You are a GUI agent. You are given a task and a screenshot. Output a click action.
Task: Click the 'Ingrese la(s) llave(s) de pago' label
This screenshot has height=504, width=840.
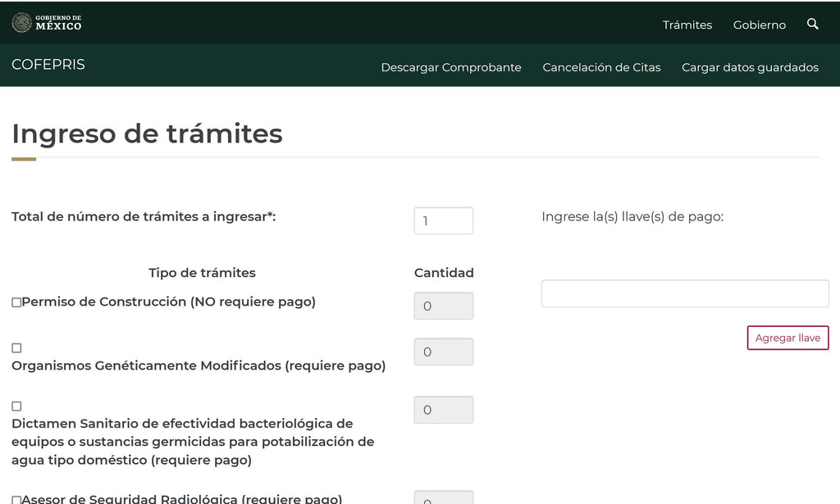pos(632,217)
